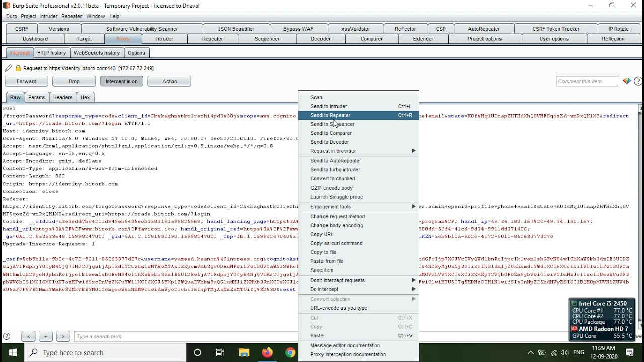Click the Burp Suite logo in title bar

[x=6, y=6]
